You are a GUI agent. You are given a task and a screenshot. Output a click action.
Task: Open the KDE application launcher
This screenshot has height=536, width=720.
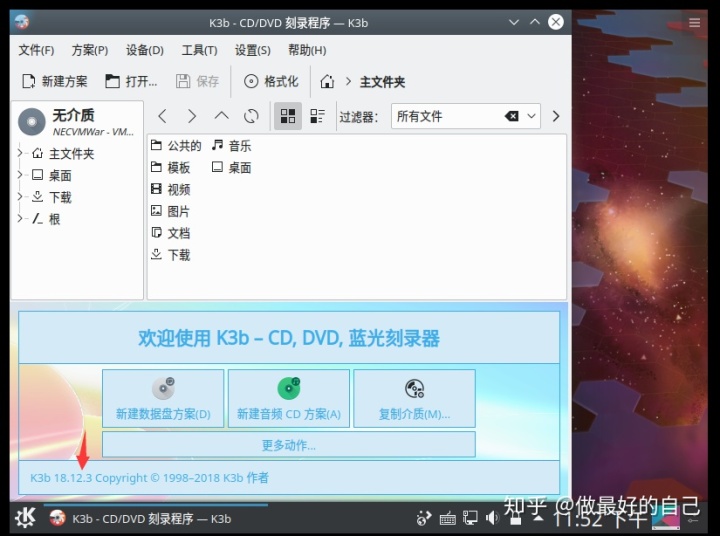click(x=25, y=518)
